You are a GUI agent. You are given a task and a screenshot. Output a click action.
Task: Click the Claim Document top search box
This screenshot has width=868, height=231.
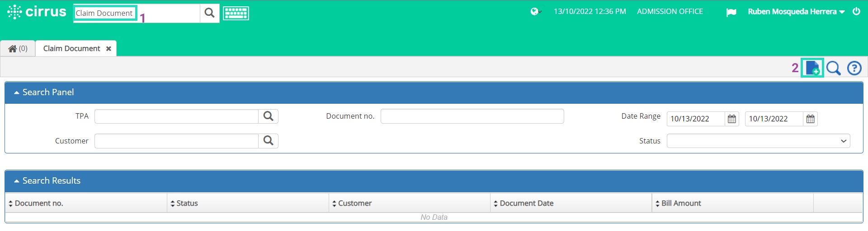pyautogui.click(x=137, y=13)
